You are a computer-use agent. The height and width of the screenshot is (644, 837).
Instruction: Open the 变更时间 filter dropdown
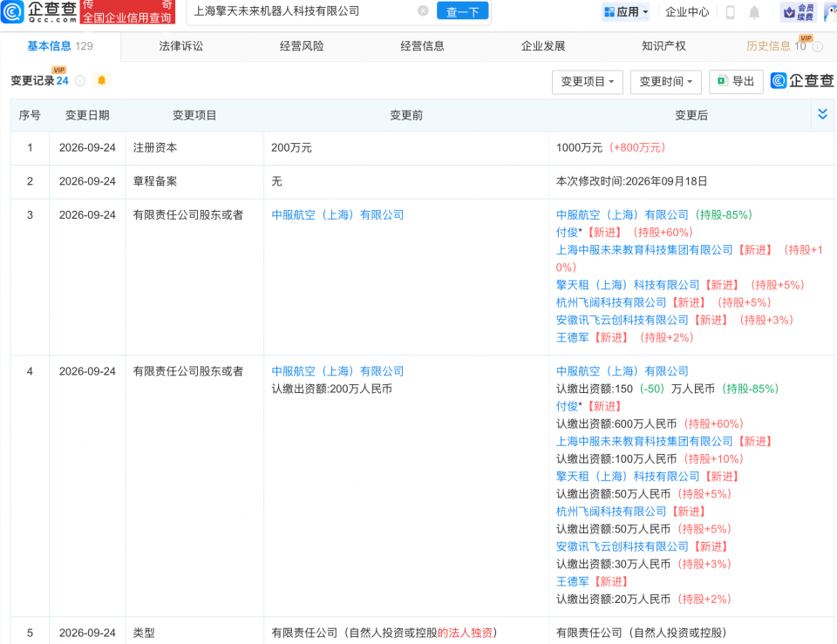point(665,82)
